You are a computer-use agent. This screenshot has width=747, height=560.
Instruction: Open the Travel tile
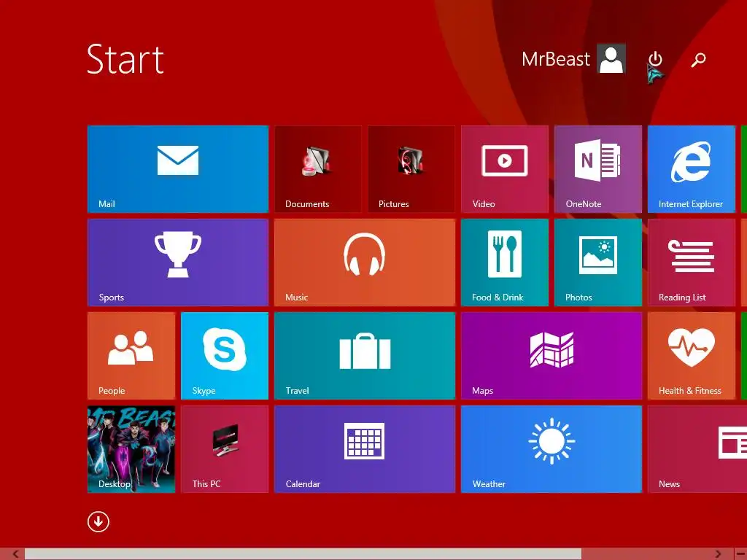click(365, 356)
